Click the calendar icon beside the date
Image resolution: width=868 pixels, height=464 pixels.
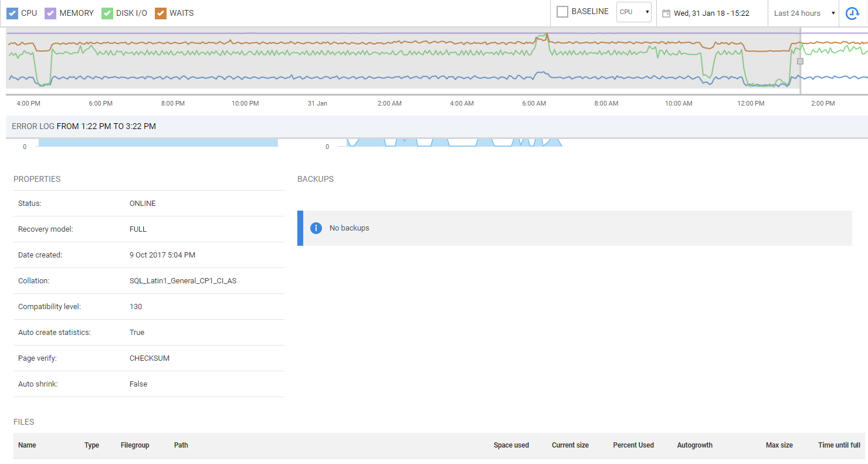pos(666,13)
